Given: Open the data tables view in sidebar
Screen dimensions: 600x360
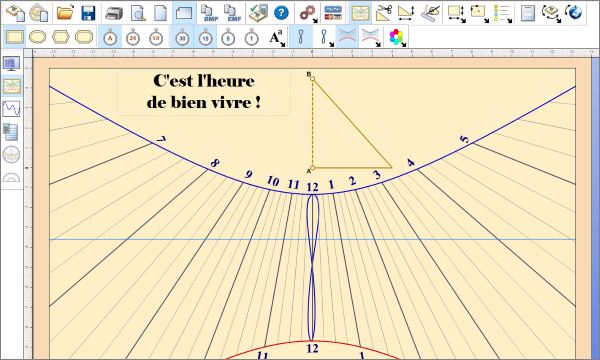Looking at the screenshot, I should pyautogui.click(x=11, y=131).
